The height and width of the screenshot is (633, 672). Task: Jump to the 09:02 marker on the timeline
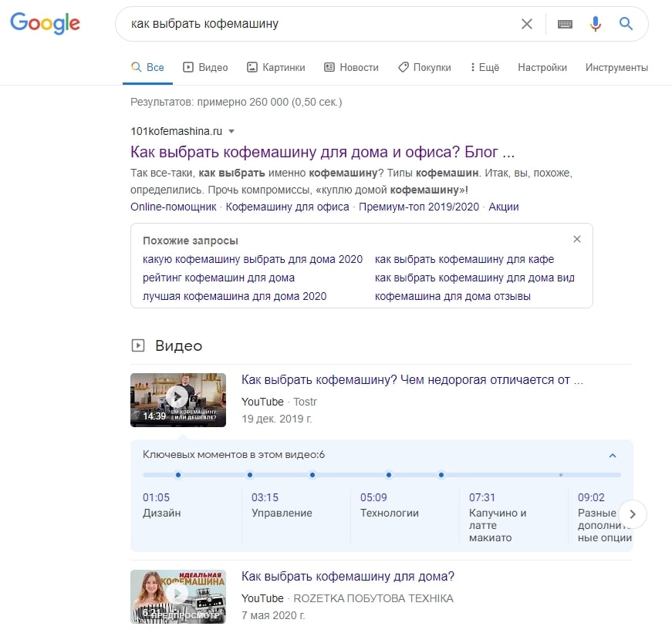(441, 475)
